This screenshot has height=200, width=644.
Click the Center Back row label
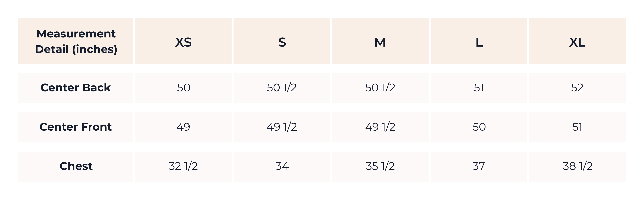pyautogui.click(x=76, y=88)
